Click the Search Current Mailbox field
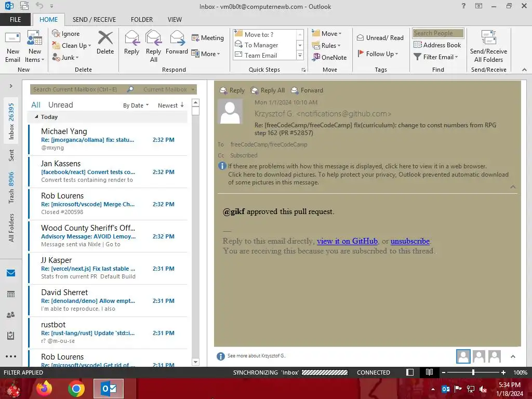Image resolution: width=532 pixels, height=399 pixels. click(x=78, y=89)
